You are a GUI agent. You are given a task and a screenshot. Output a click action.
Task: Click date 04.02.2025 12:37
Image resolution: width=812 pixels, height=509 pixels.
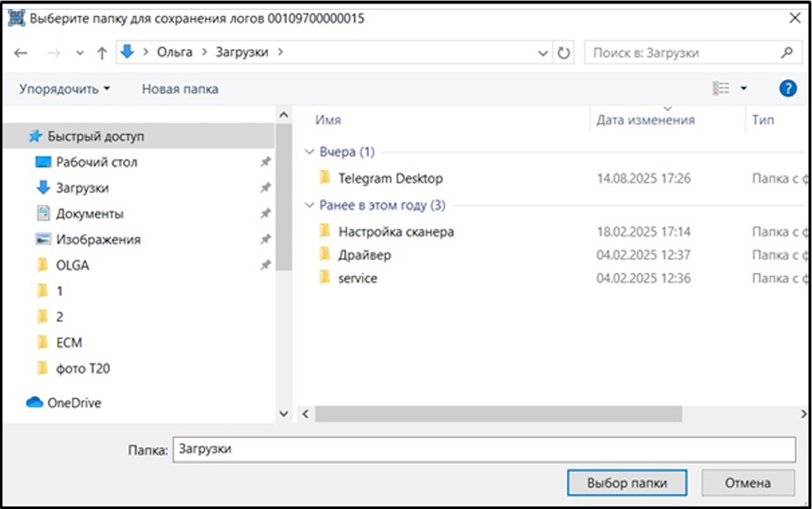pyautogui.click(x=644, y=255)
